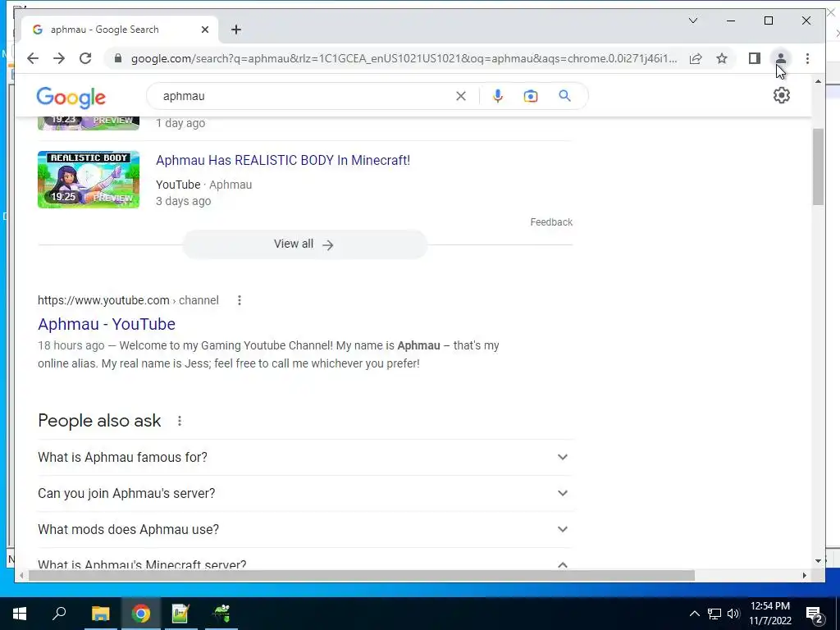The height and width of the screenshot is (630, 840).
Task: Open more options for YouTube channel result
Action: point(240,300)
